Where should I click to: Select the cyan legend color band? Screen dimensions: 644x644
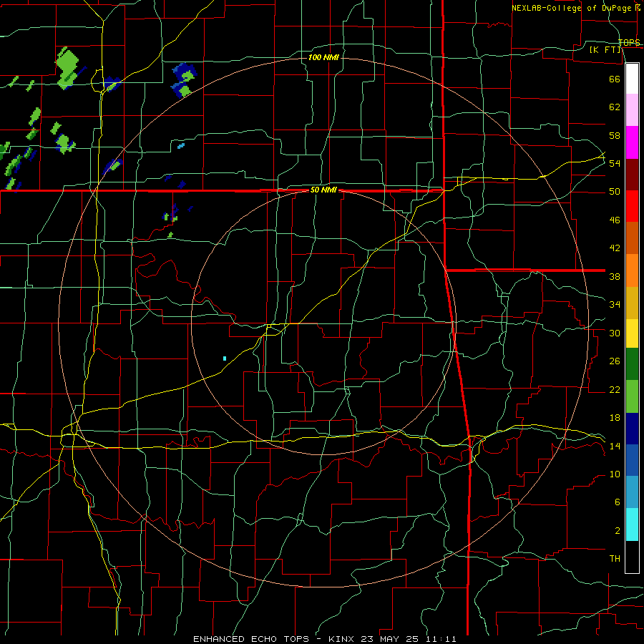pos(632,525)
